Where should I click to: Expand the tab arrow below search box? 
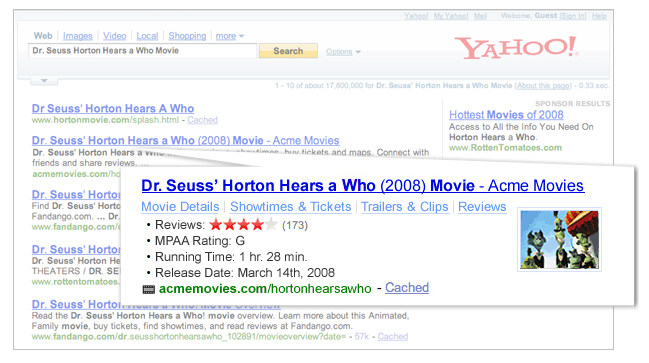44,81
